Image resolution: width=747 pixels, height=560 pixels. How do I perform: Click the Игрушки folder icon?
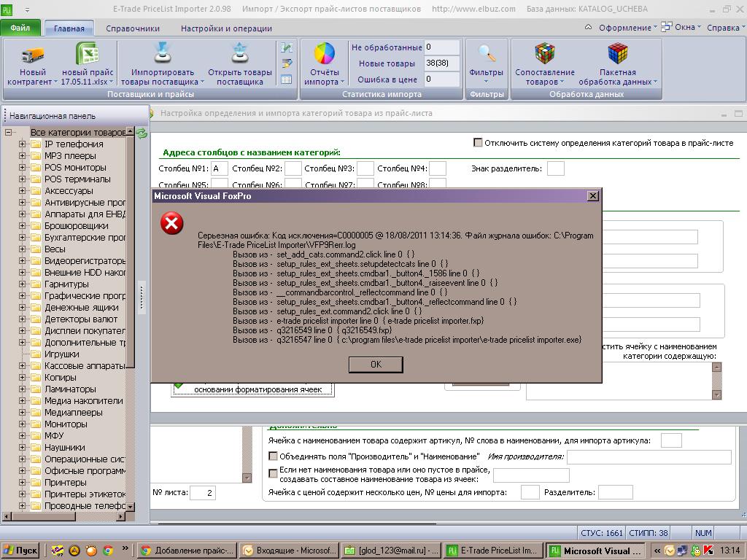[x=36, y=354]
